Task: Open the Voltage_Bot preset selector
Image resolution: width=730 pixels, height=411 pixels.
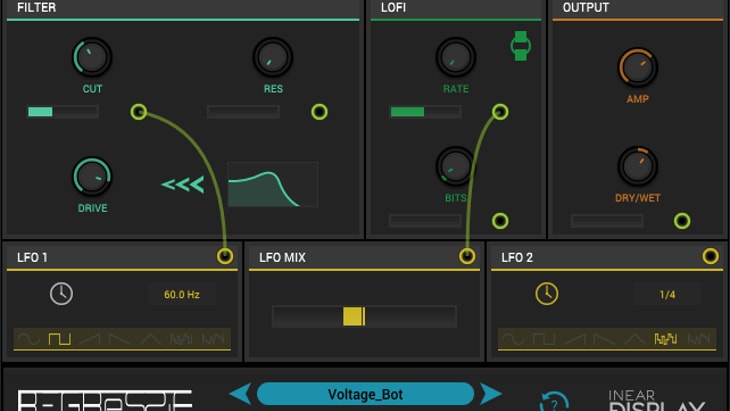Action: click(x=365, y=394)
